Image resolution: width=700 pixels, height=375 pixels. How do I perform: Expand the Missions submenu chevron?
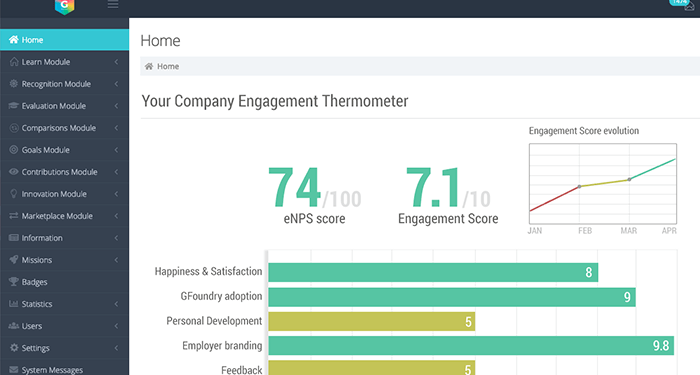116,259
